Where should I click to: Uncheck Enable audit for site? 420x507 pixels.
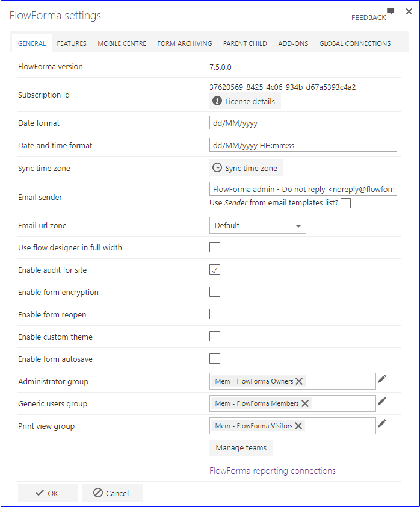pos(215,270)
